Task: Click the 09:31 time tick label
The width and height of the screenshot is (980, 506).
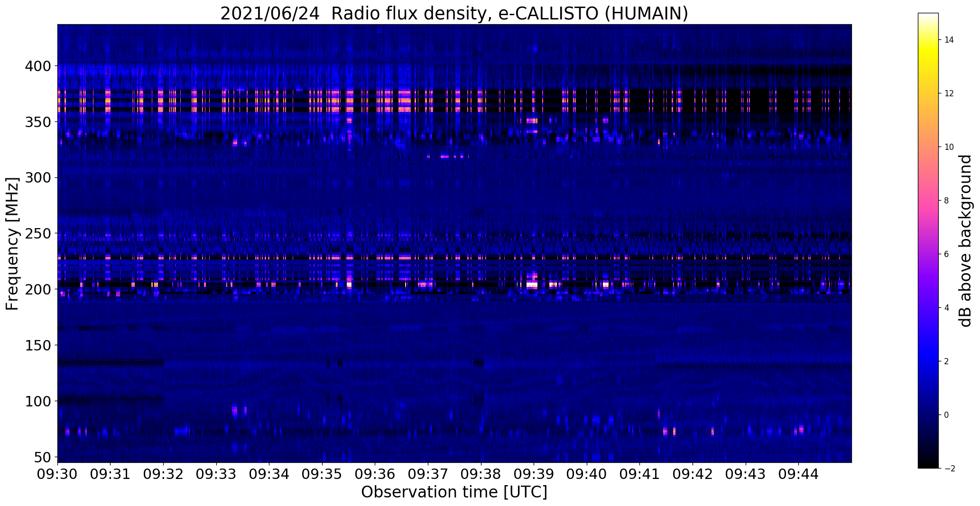Action: [111, 474]
